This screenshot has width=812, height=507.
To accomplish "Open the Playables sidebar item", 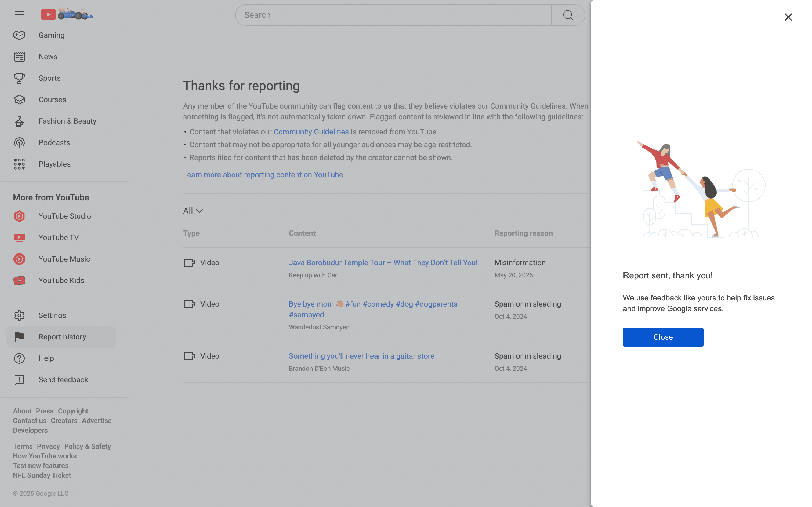I will 54,164.
